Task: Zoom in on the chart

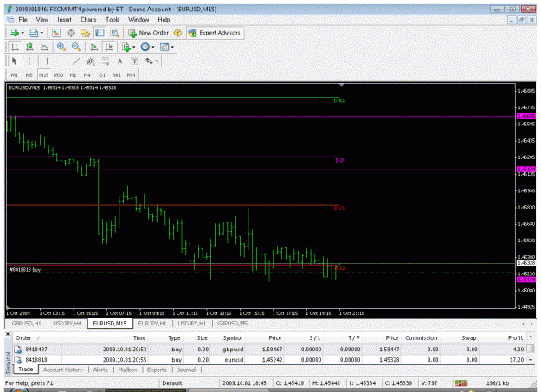Action: [61, 47]
